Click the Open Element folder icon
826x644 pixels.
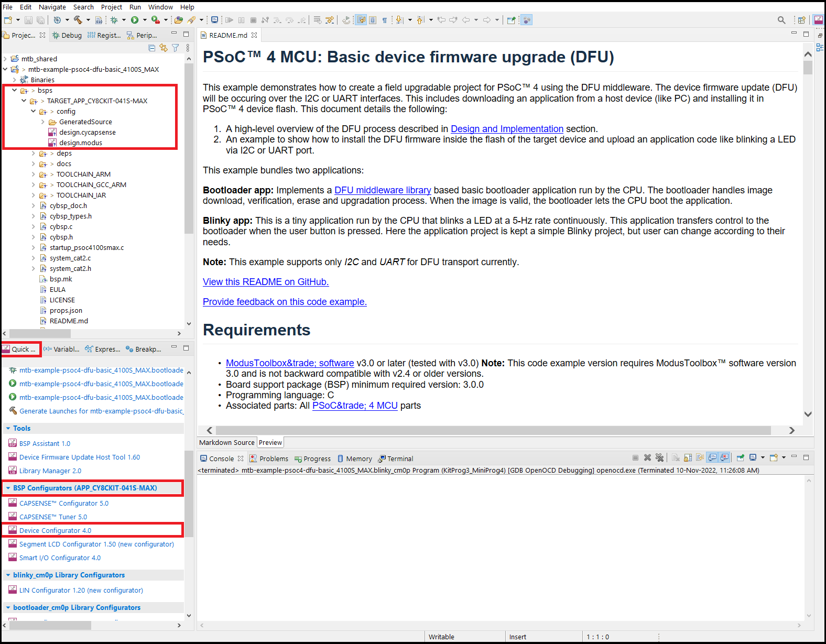[x=179, y=20]
